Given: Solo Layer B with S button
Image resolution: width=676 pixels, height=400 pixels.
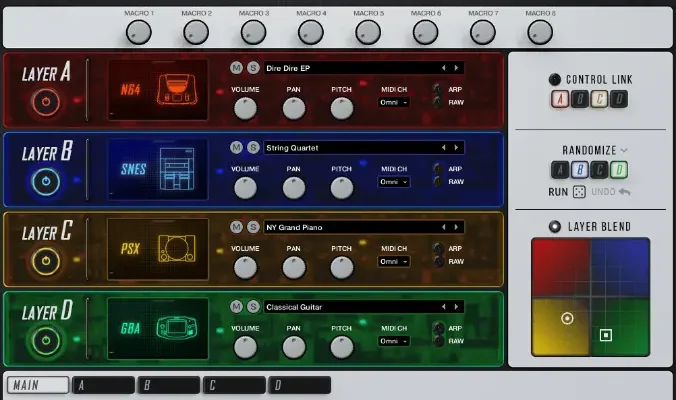Looking at the screenshot, I should pos(252,148).
